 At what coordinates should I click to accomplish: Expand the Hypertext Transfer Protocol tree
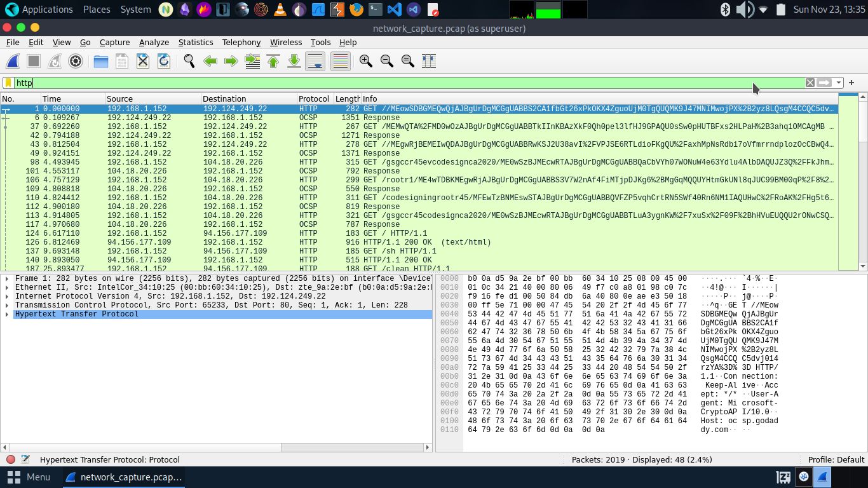[x=7, y=314]
